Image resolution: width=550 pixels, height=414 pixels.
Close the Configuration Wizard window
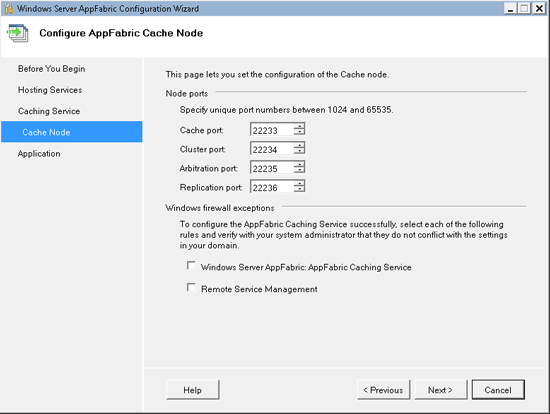pyautogui.click(x=539, y=8)
